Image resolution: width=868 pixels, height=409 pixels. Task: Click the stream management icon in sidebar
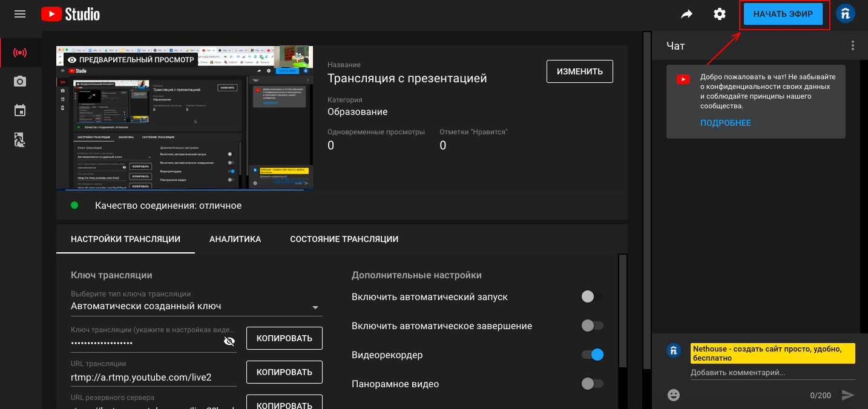[x=20, y=140]
